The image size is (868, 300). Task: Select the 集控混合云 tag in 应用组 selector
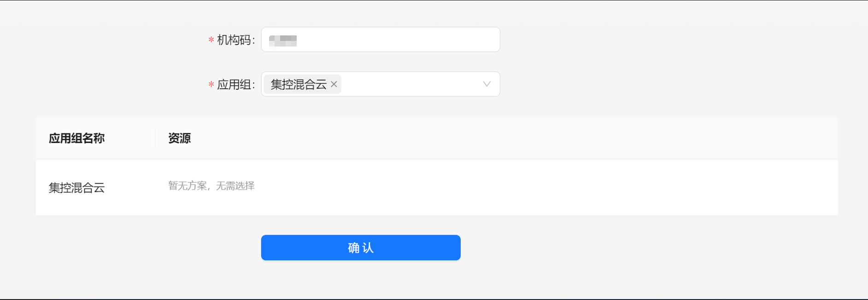(299, 84)
